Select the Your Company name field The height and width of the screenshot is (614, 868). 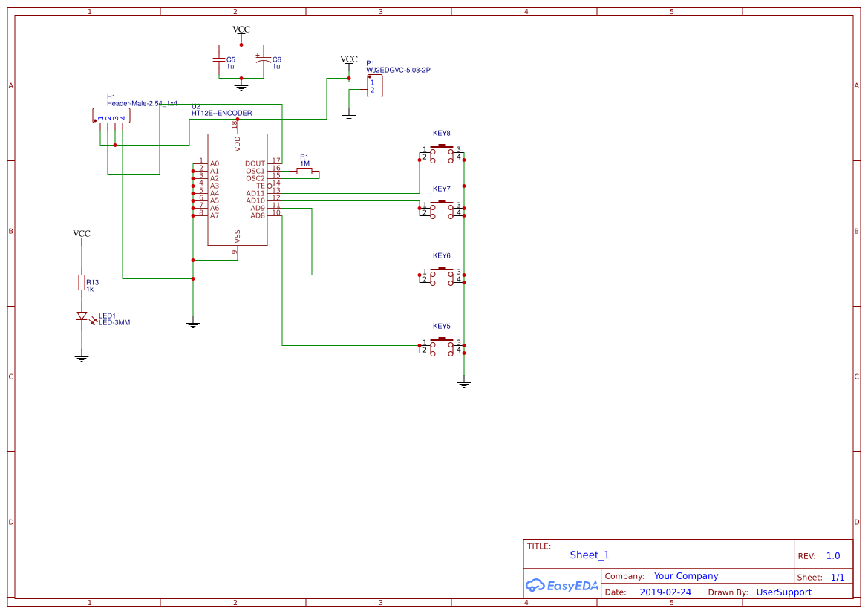(x=686, y=575)
